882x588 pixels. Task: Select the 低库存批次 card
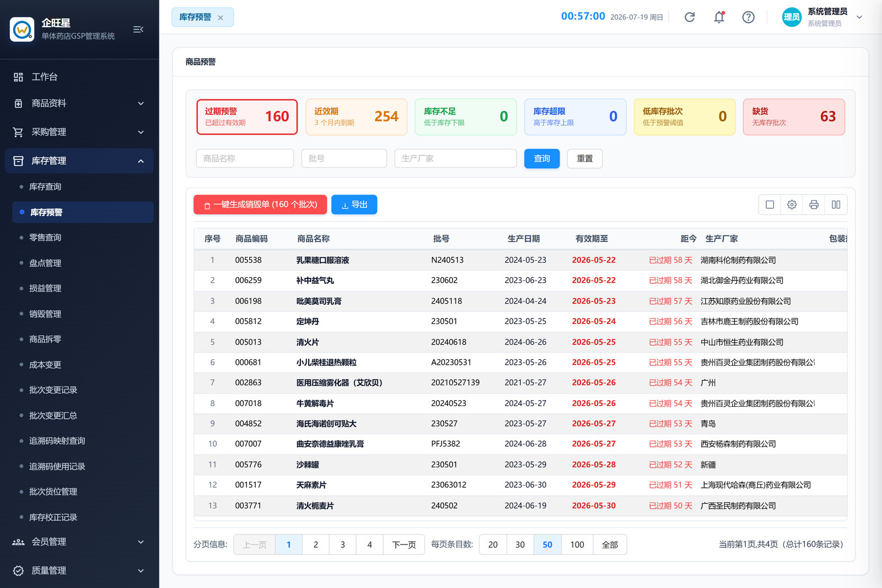(x=685, y=117)
